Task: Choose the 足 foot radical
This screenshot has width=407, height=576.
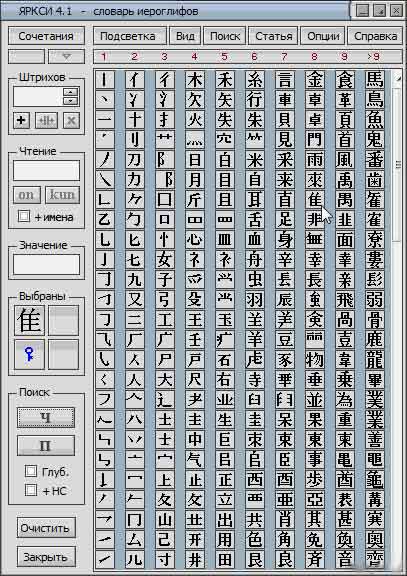Action: 285,220
